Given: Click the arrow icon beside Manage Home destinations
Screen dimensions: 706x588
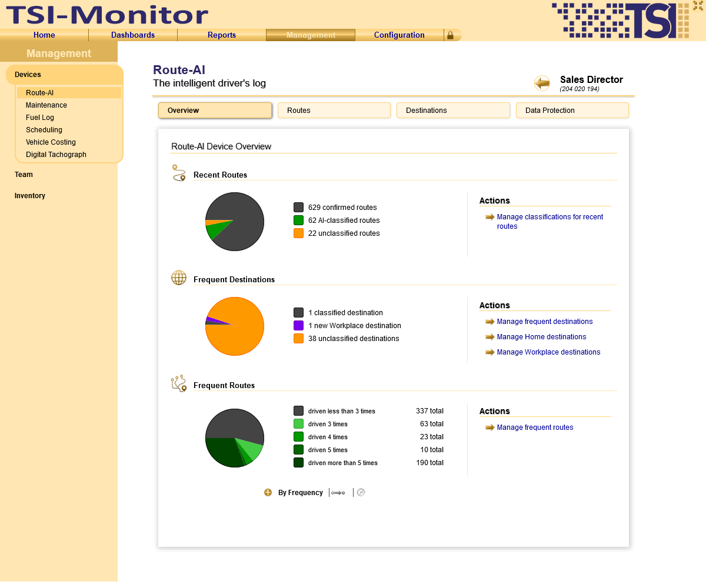Looking at the screenshot, I should 489,337.
